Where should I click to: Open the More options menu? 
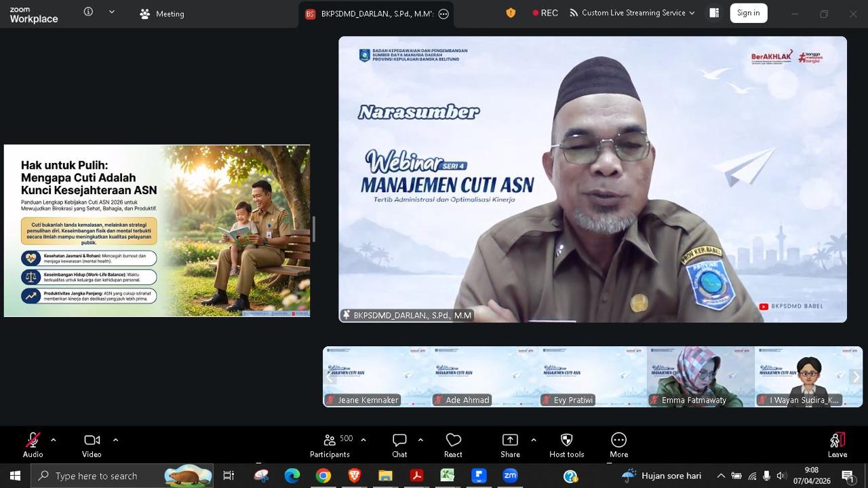click(x=618, y=445)
